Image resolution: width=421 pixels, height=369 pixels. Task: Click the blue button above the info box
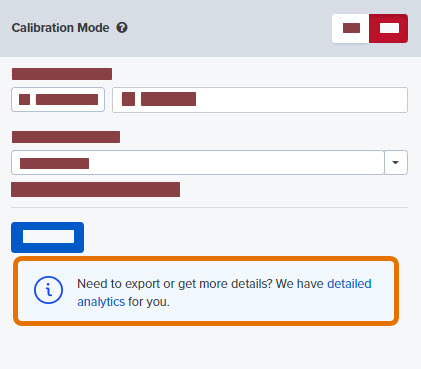click(47, 237)
